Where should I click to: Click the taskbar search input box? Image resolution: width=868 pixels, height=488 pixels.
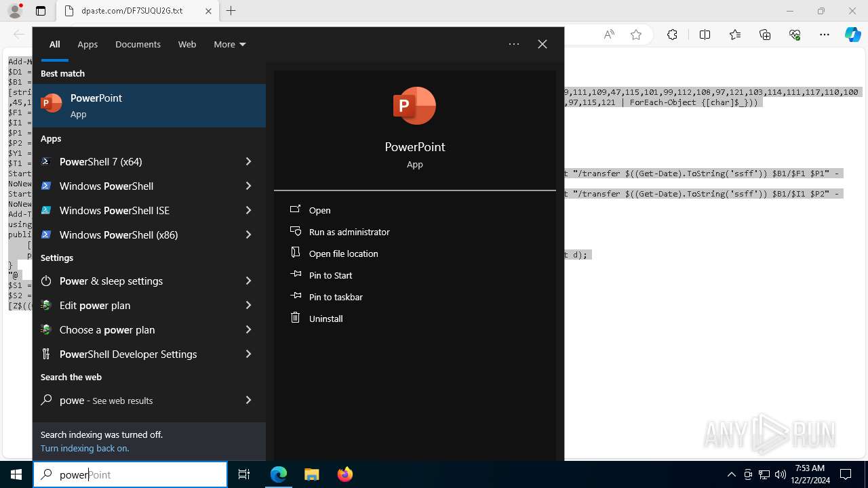coord(130,474)
